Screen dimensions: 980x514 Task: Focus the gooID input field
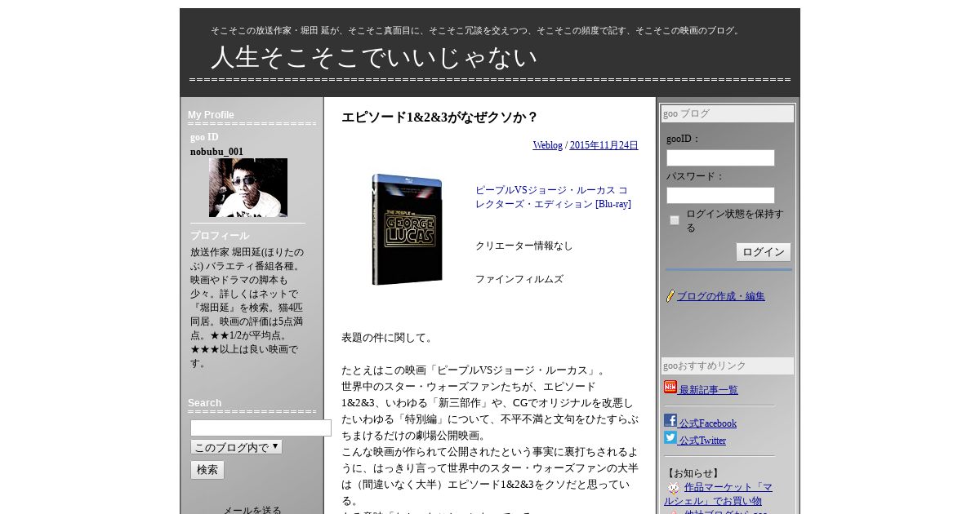pyautogui.click(x=720, y=157)
